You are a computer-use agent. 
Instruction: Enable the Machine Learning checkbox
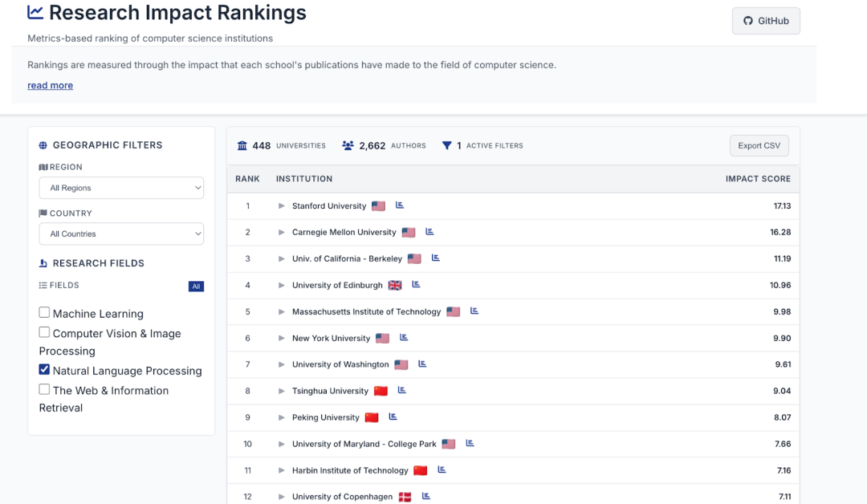45,312
